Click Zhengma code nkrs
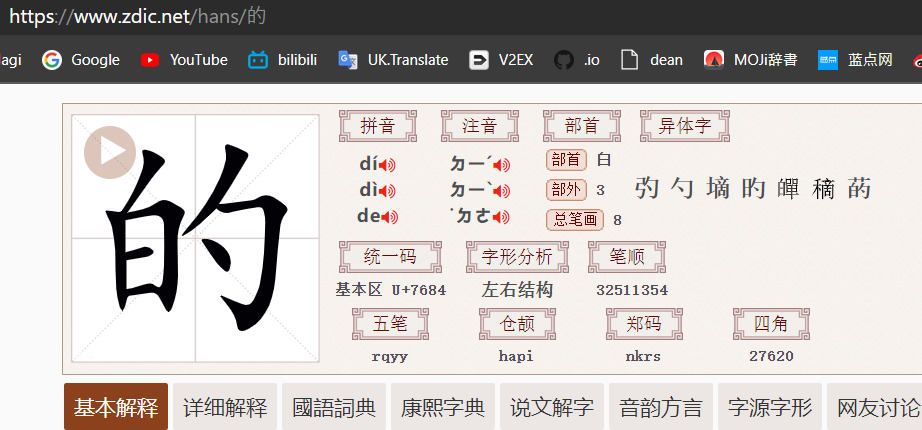The height and width of the screenshot is (430, 922). pos(643,356)
